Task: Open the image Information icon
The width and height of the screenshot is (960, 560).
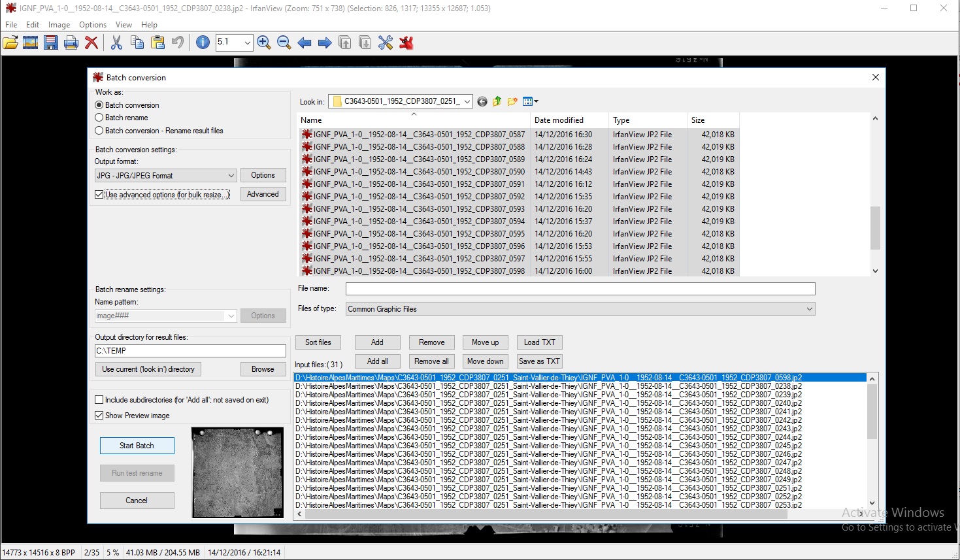Action: click(203, 43)
